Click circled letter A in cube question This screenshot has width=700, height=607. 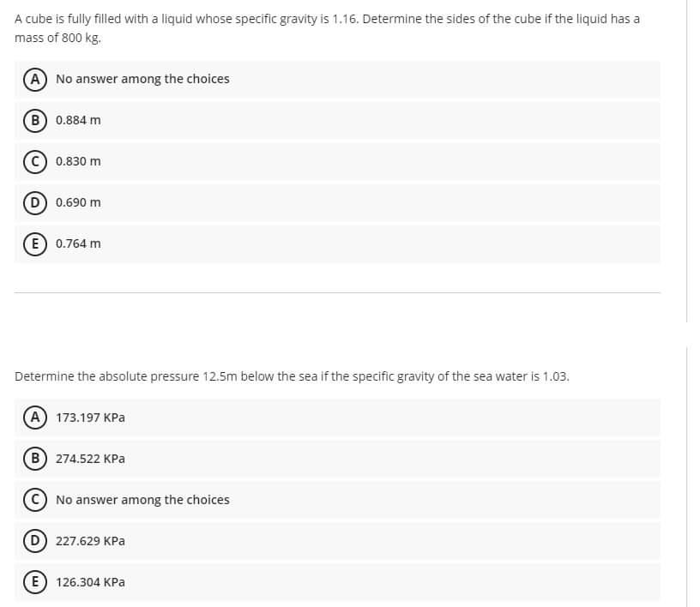coord(35,80)
